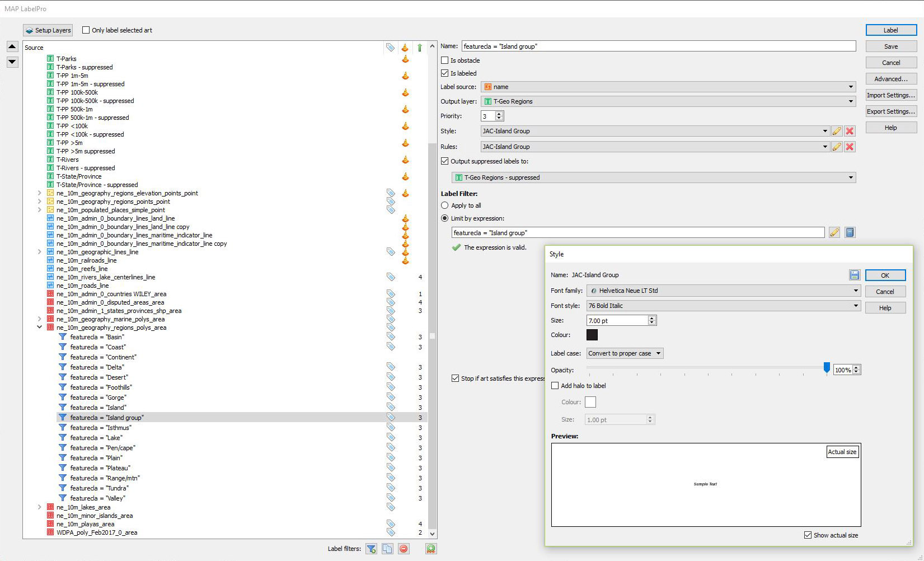Click the move-down arrow left of the Source list
This screenshot has width=924, height=561.
[x=12, y=62]
